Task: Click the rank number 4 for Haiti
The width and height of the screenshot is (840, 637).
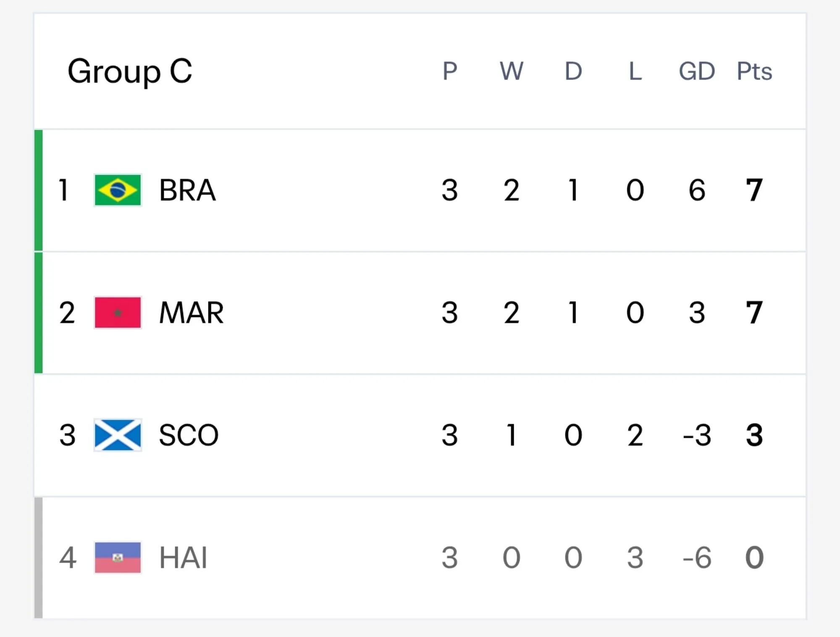Action: tap(68, 558)
